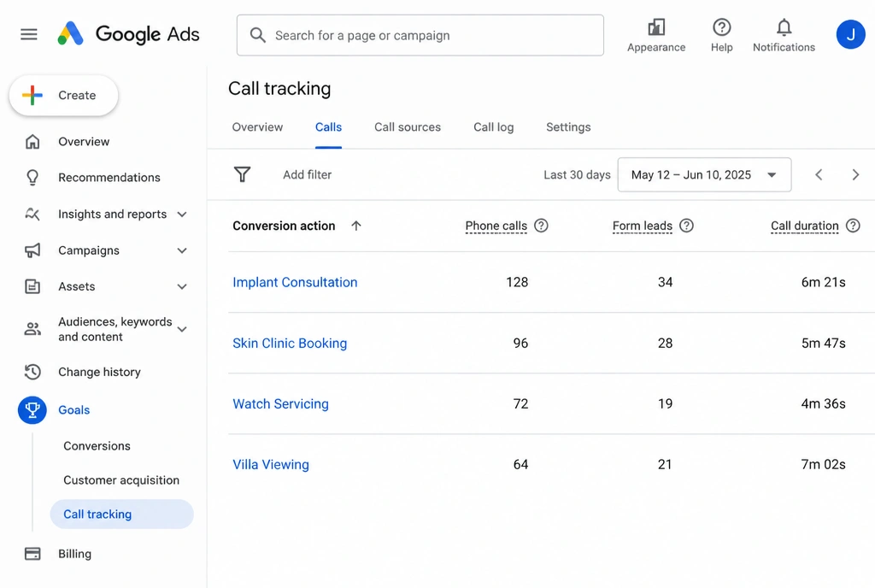875x588 pixels.
Task: Open the Notifications bell
Action: click(784, 35)
